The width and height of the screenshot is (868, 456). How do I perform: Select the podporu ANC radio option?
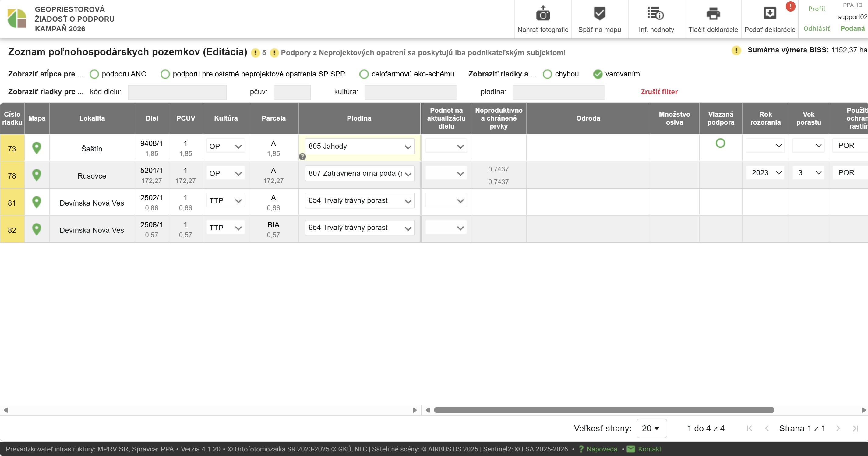point(94,74)
